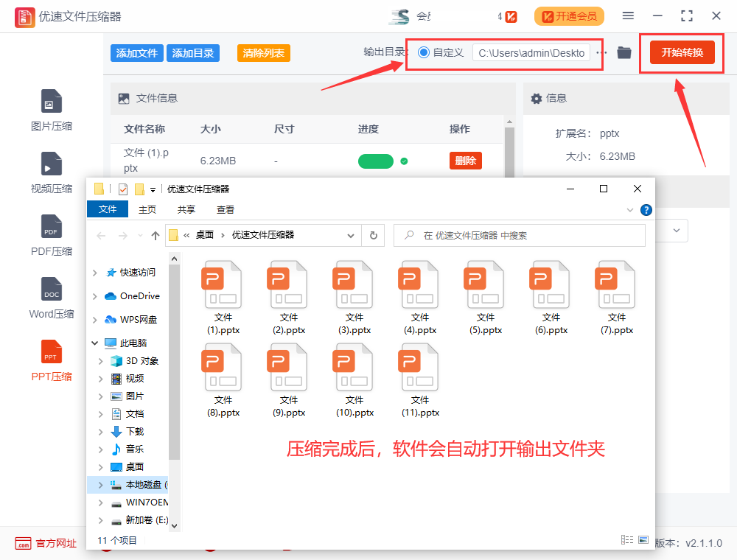Open the hamburger menu in title bar
Image resolution: width=737 pixels, height=560 pixels.
click(x=628, y=16)
